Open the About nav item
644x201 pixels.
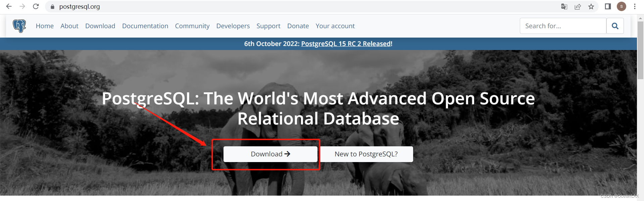click(69, 26)
